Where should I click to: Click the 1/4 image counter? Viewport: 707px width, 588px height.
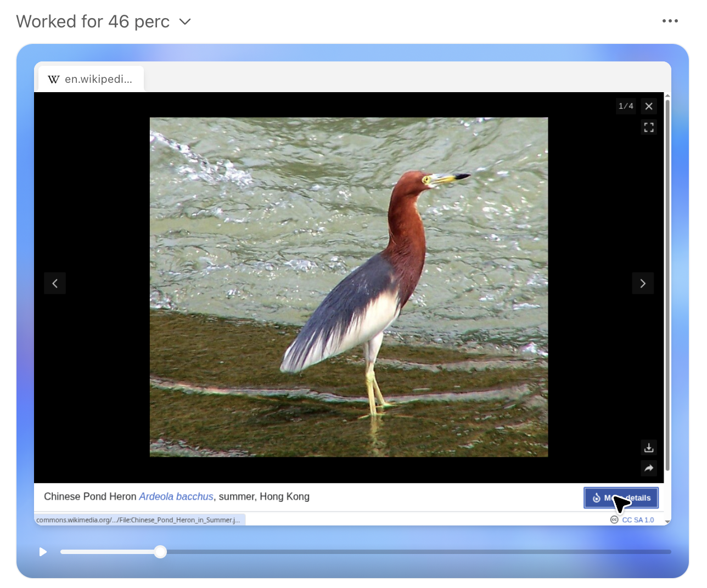[x=626, y=106]
